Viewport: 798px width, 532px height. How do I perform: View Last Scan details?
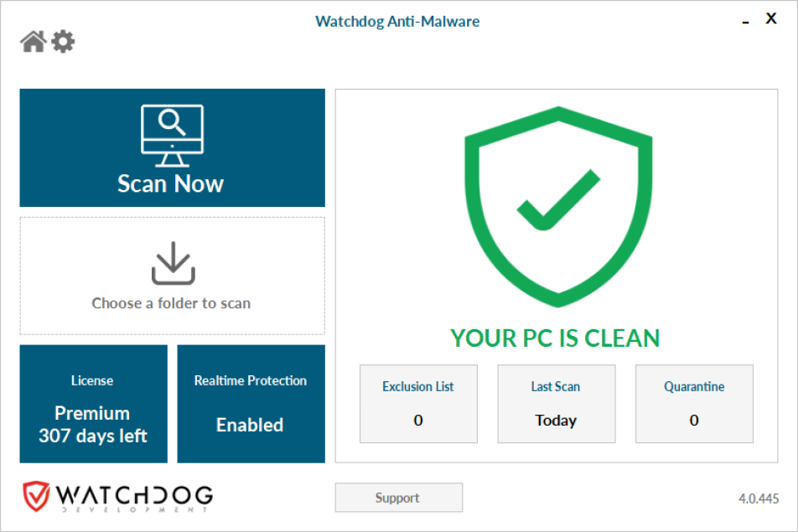(557, 404)
